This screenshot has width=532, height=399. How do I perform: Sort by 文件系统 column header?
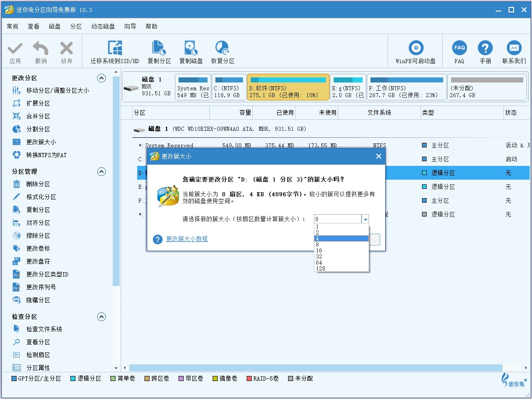[x=379, y=112]
